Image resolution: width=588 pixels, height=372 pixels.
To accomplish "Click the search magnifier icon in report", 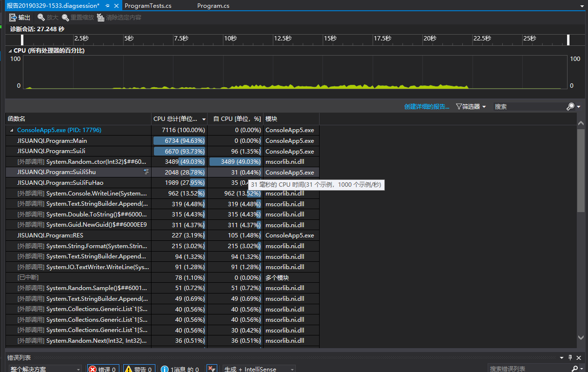I will 570,106.
